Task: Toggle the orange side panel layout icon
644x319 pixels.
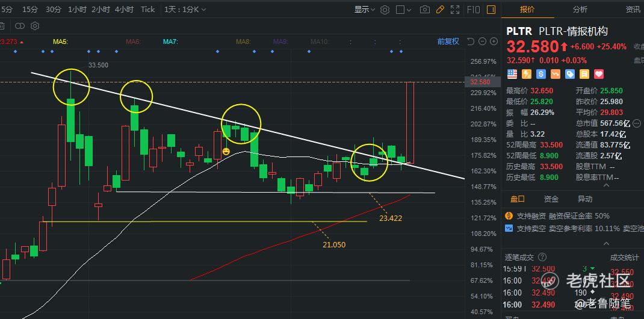Action: coord(491,10)
